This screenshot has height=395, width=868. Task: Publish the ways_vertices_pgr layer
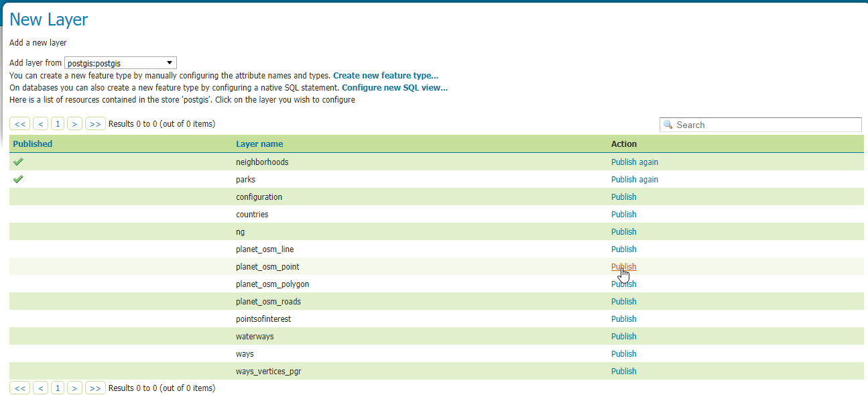pos(623,371)
